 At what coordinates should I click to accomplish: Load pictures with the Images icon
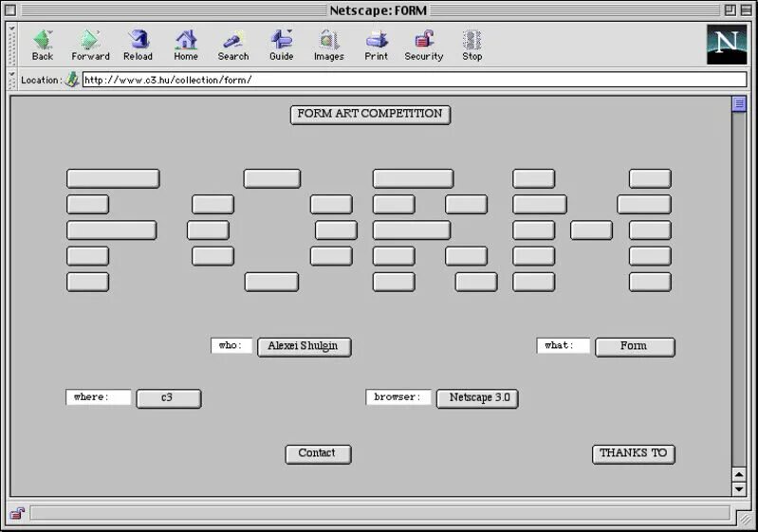(329, 45)
